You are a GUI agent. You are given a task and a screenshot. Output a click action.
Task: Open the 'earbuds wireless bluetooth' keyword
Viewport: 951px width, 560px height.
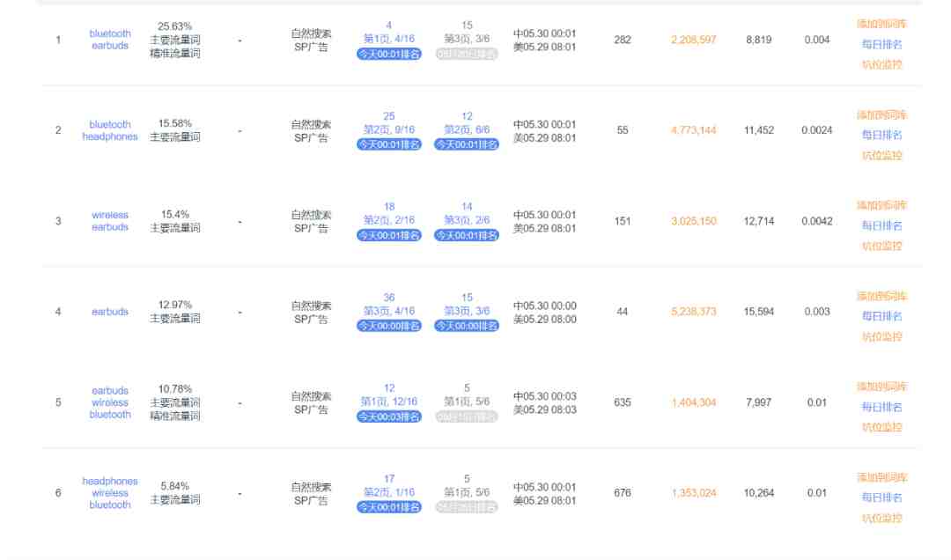pyautogui.click(x=110, y=402)
